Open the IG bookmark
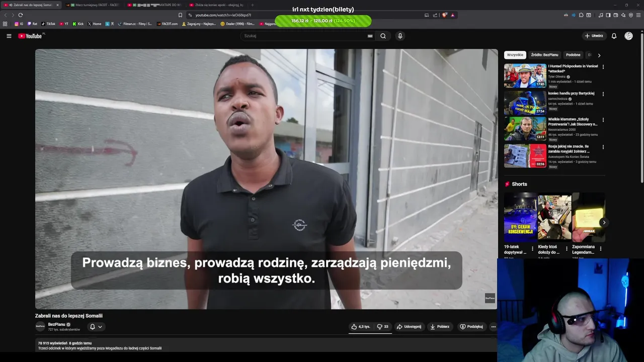The width and height of the screenshot is (644, 362). (19, 24)
